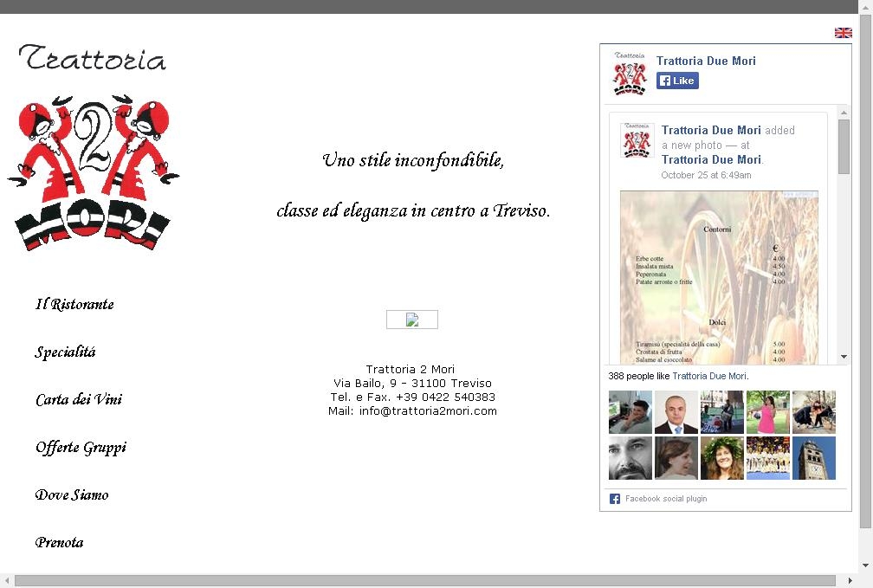Click the Facebook feed scrollbar thumb
The height and width of the screenshot is (588, 873).
pyautogui.click(x=844, y=146)
